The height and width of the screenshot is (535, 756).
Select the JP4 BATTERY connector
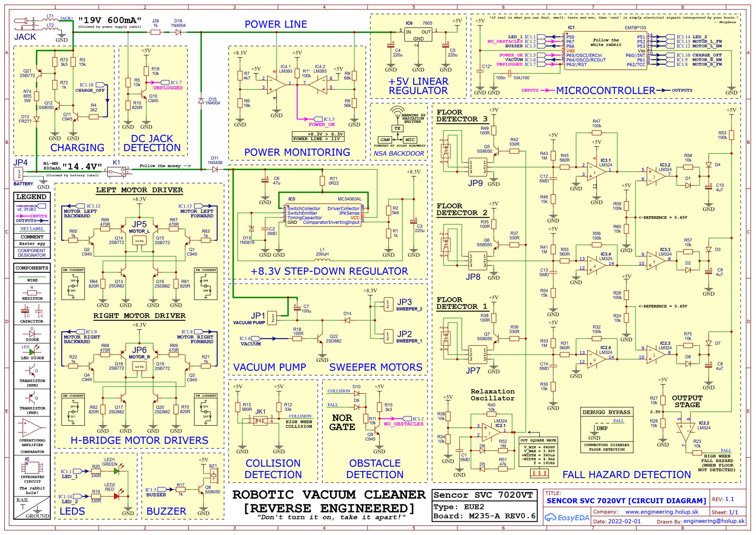point(19,174)
